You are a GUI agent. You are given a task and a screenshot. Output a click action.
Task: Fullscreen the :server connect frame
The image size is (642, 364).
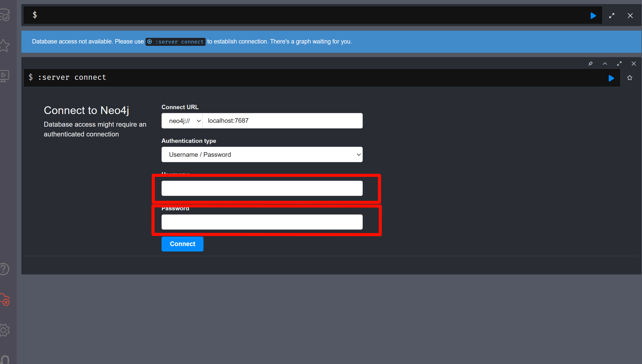(x=619, y=64)
